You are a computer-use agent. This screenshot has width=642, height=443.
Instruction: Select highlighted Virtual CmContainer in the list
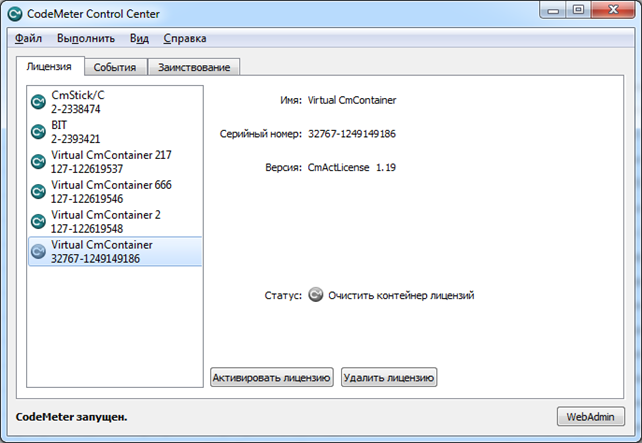pos(115,251)
